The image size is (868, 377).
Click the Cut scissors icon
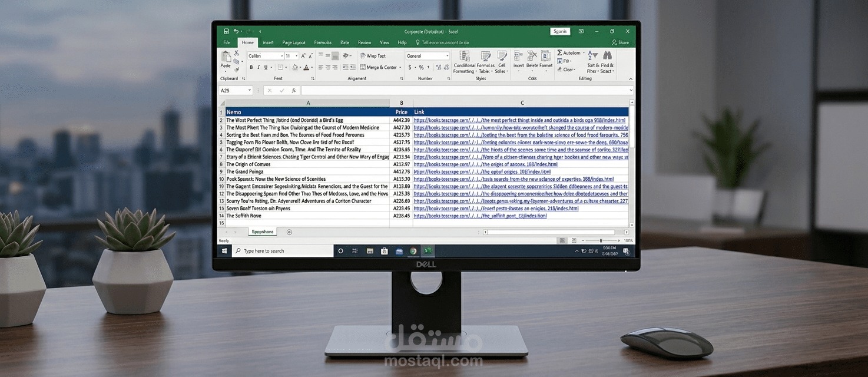pos(236,53)
